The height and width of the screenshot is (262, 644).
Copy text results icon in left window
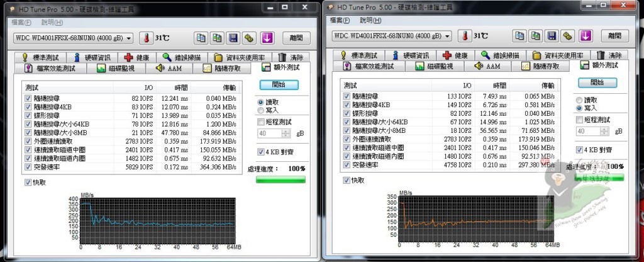coord(201,38)
